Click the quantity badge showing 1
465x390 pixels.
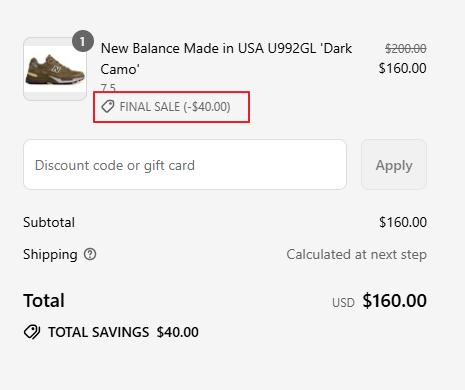pos(83,41)
